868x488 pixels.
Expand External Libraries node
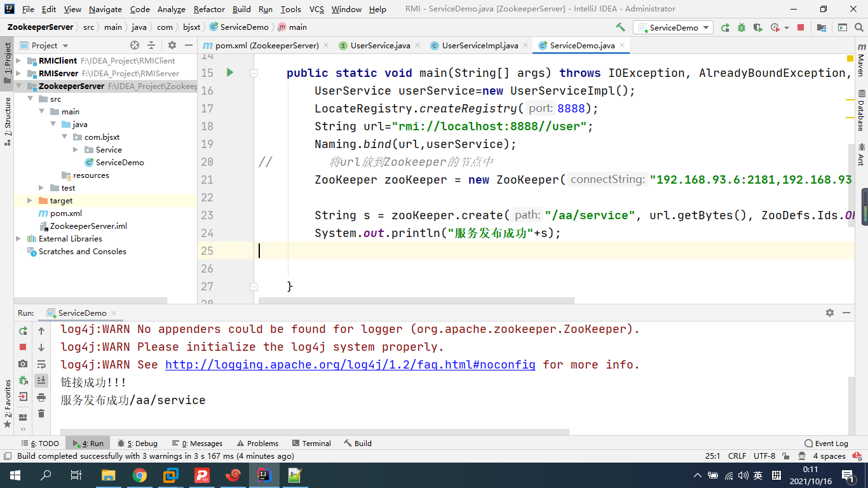click(18, 238)
